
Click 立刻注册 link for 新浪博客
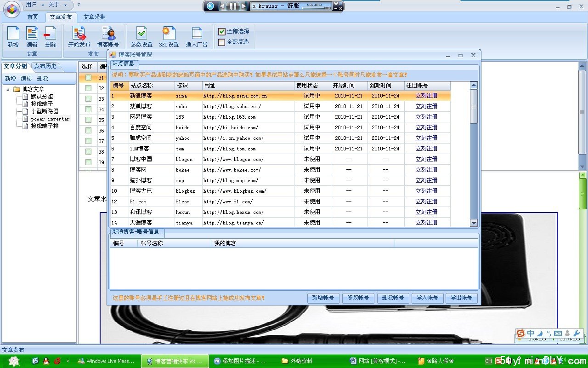[x=426, y=96]
